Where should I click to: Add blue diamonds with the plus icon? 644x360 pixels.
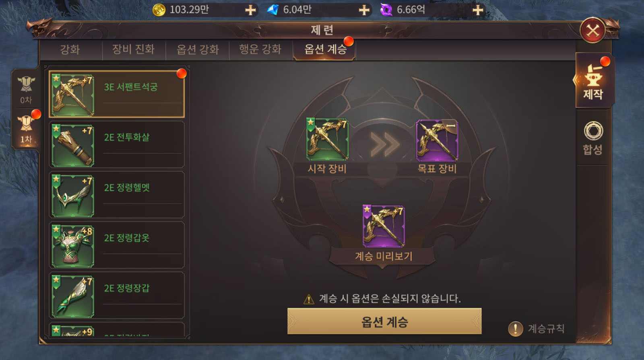tap(364, 10)
